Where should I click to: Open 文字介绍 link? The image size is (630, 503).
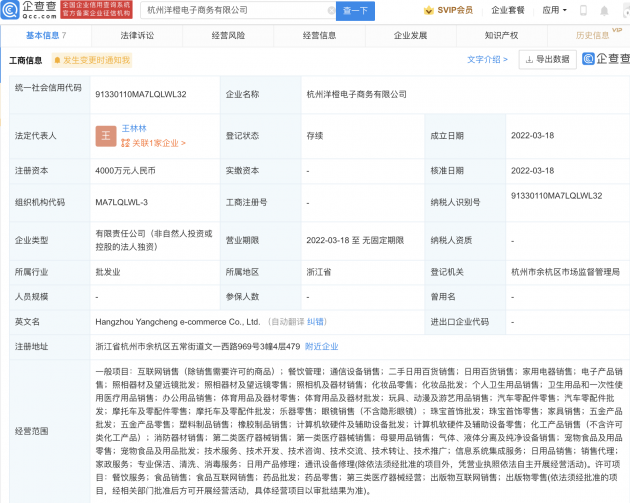click(x=487, y=59)
